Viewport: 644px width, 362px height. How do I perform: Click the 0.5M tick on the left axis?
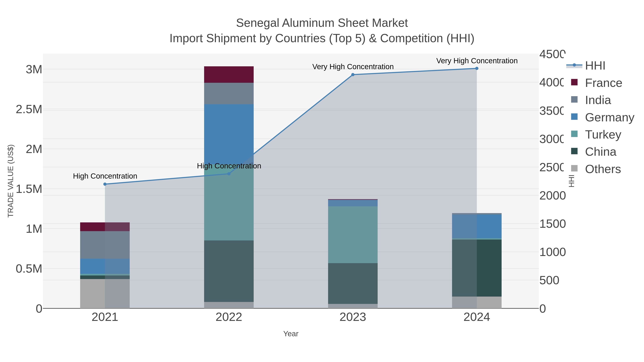(29, 269)
